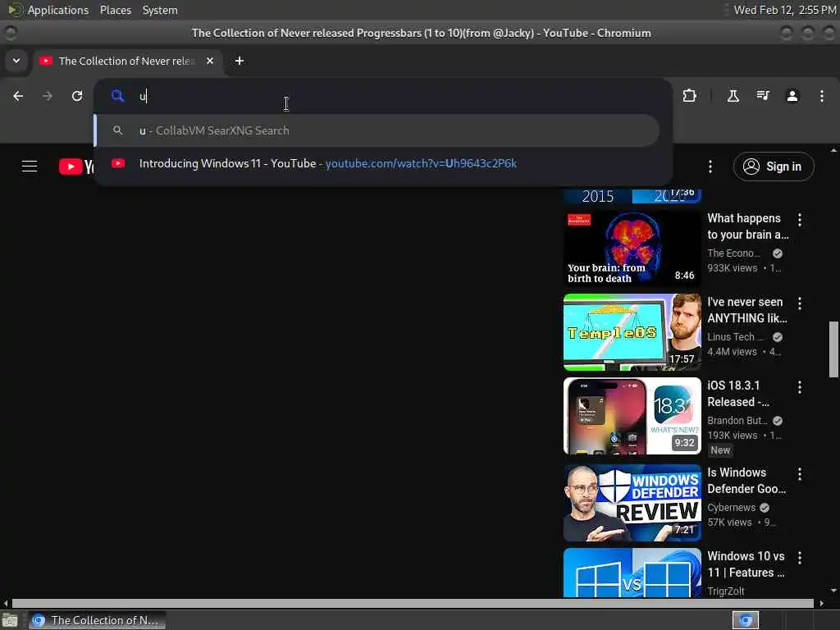Open options for 'I've never seen ANYTHING' video

coord(800,304)
